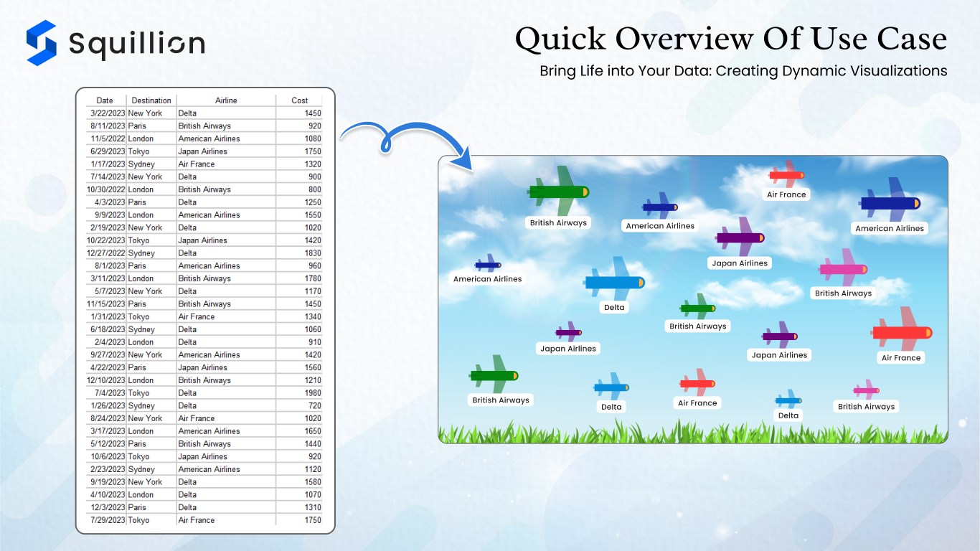Viewport: 980px width, 551px height.
Task: Click the Airline column header
Action: 226,100
